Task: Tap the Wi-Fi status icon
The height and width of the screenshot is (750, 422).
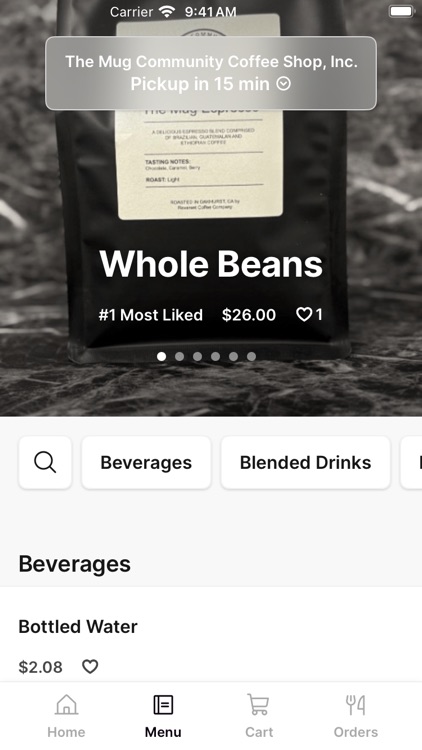Action: click(x=167, y=11)
